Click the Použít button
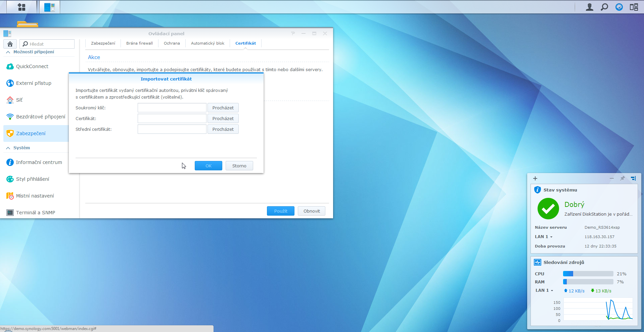Screen dimensions: 644x332 [x=281, y=211]
